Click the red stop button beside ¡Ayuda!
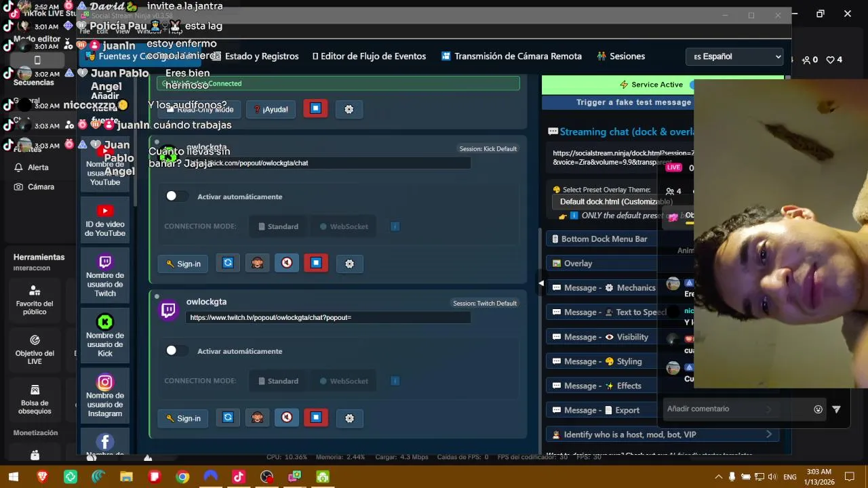868x488 pixels. coord(315,108)
